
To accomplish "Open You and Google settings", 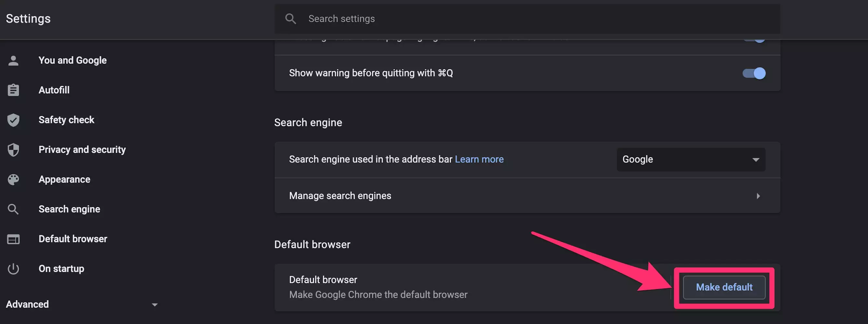I will pos(73,60).
